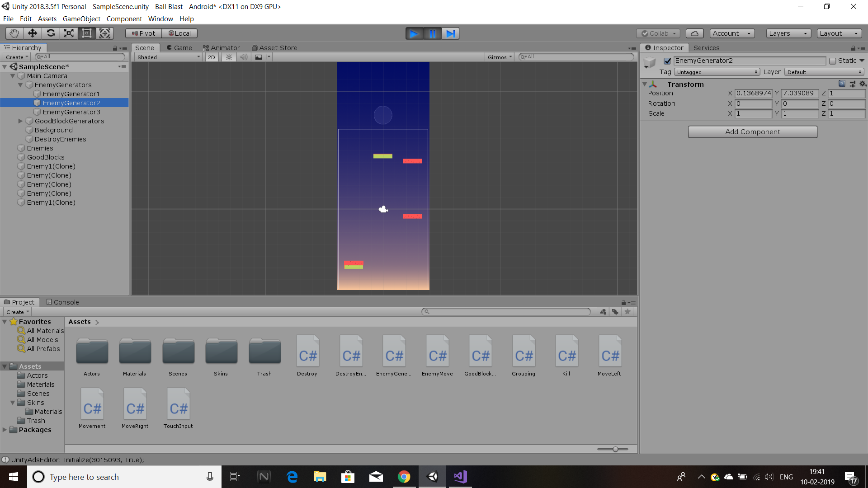The width and height of the screenshot is (868, 488).
Task: Select the Hand tool
Action: pos(14,33)
